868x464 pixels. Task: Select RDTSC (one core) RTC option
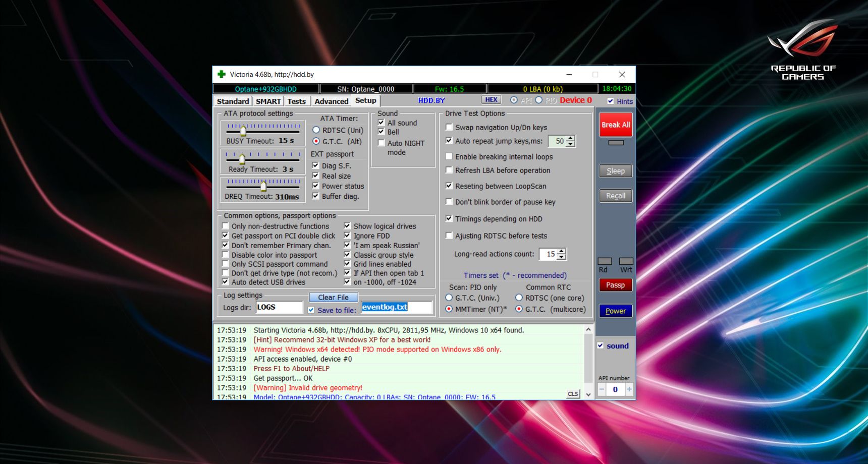519,298
